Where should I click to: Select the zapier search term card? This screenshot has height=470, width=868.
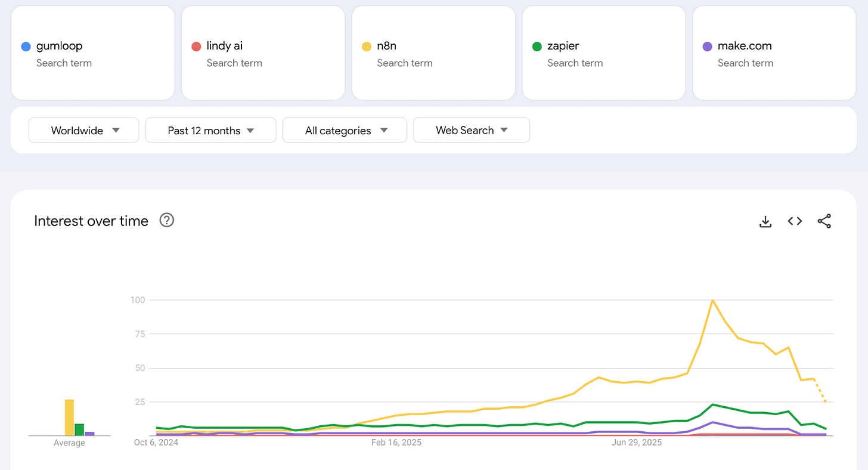603,52
